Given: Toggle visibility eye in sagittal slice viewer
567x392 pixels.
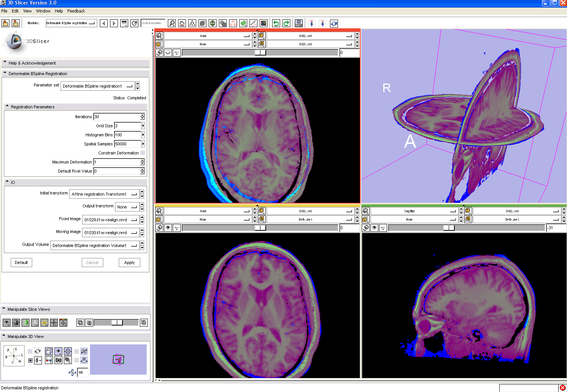Looking at the screenshot, I should pos(375,228).
